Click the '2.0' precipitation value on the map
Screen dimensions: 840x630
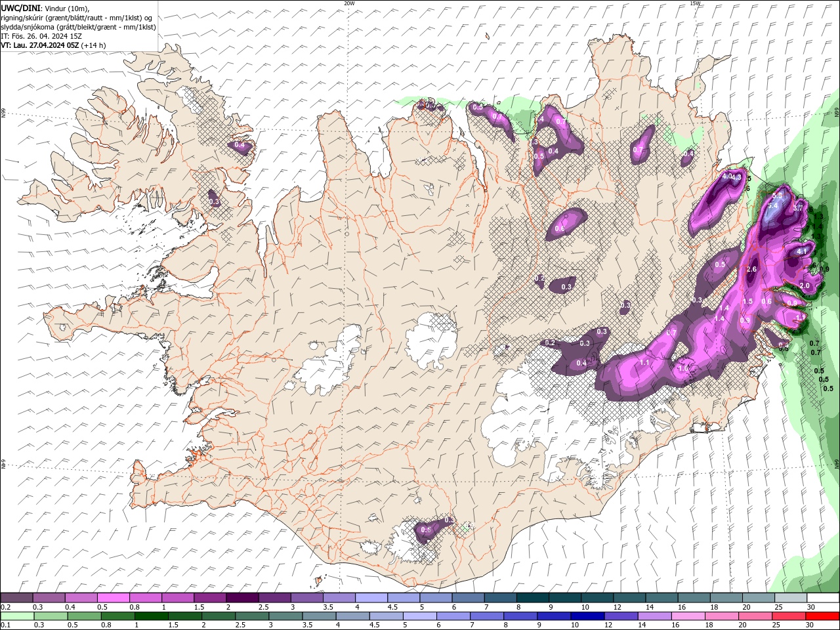tap(805, 286)
